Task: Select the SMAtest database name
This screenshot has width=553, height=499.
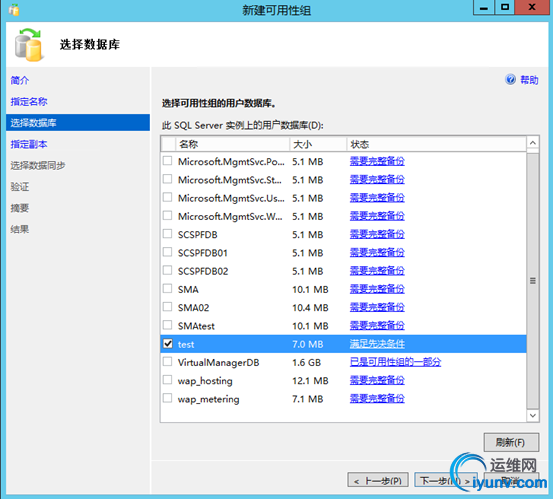Action: pos(196,326)
